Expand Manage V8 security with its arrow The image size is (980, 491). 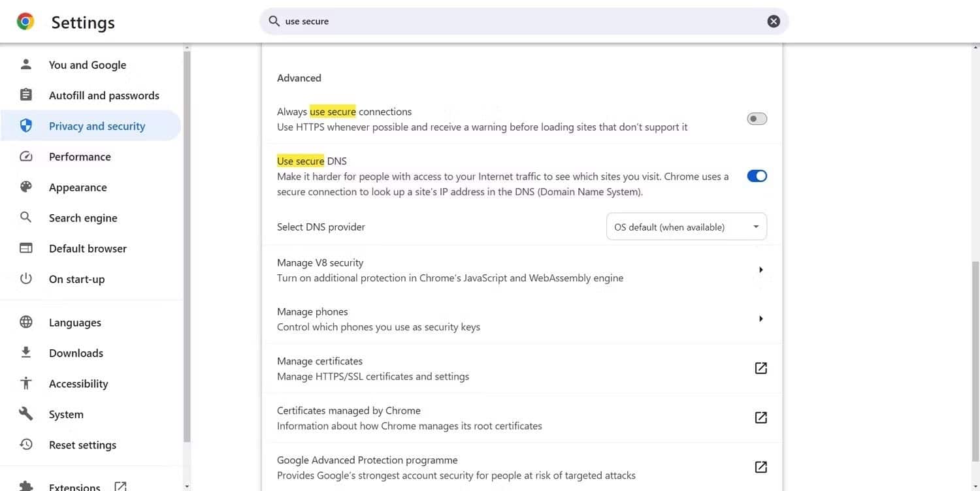760,270
